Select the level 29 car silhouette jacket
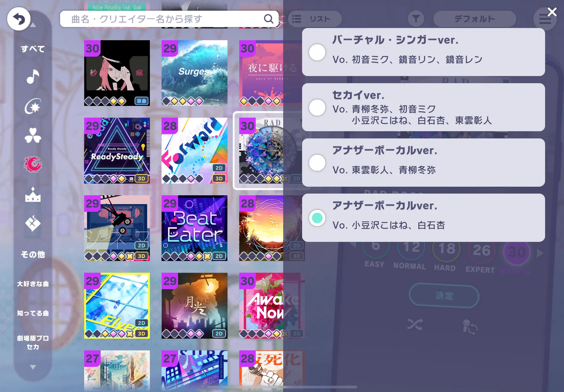 (117, 228)
